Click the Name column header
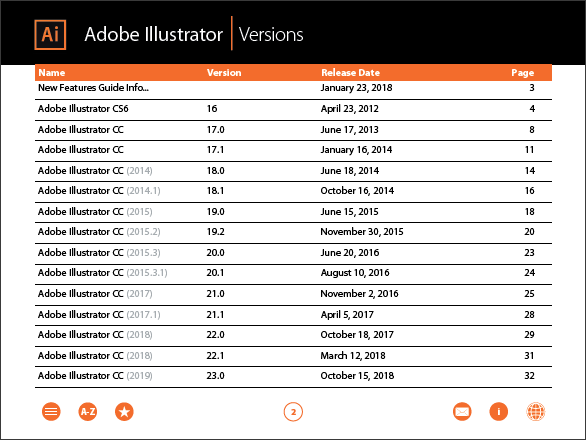Screen dimensions: 586x440 coord(52,73)
